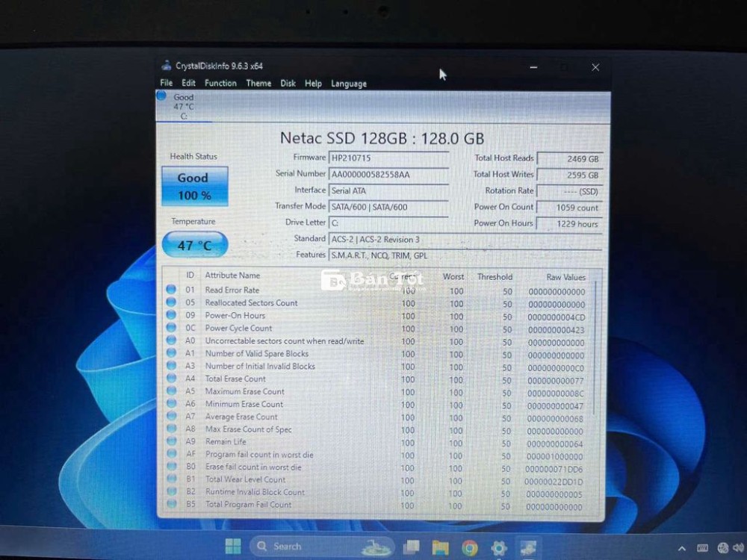Click the Transfer Mode field SATA/600
747x560 pixels.
coord(388,207)
